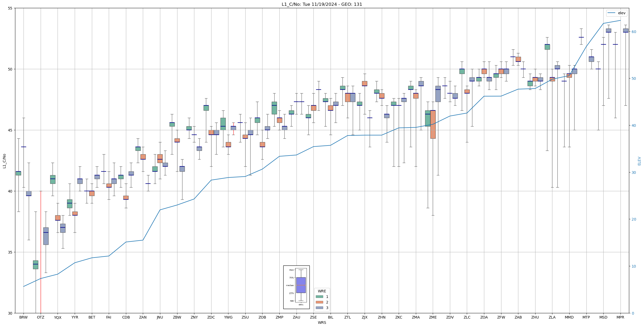
Task: Click the chart title L1_C/No text
Action: click(322, 4)
